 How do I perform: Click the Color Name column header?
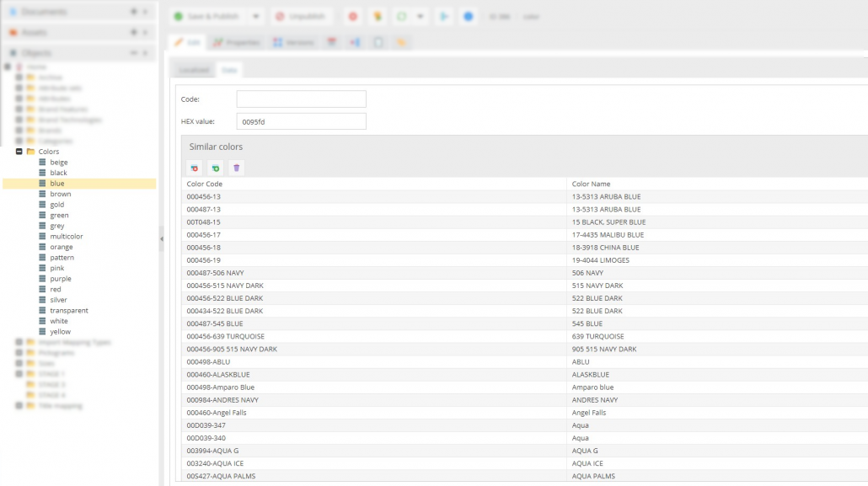(591, 184)
